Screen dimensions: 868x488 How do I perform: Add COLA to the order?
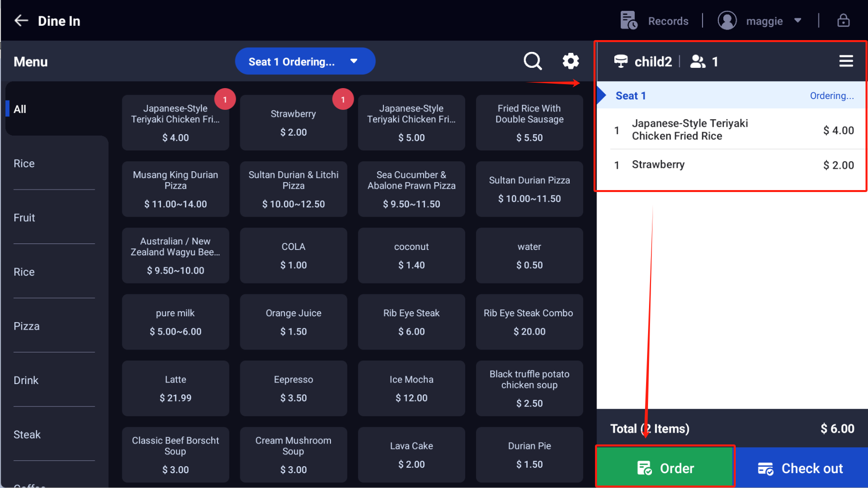tap(293, 255)
